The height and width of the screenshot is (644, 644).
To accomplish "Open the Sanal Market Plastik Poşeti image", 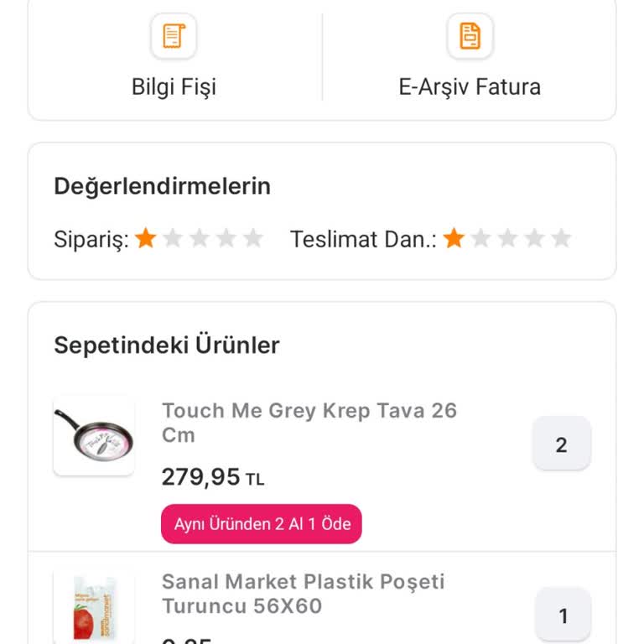I will click(94, 608).
